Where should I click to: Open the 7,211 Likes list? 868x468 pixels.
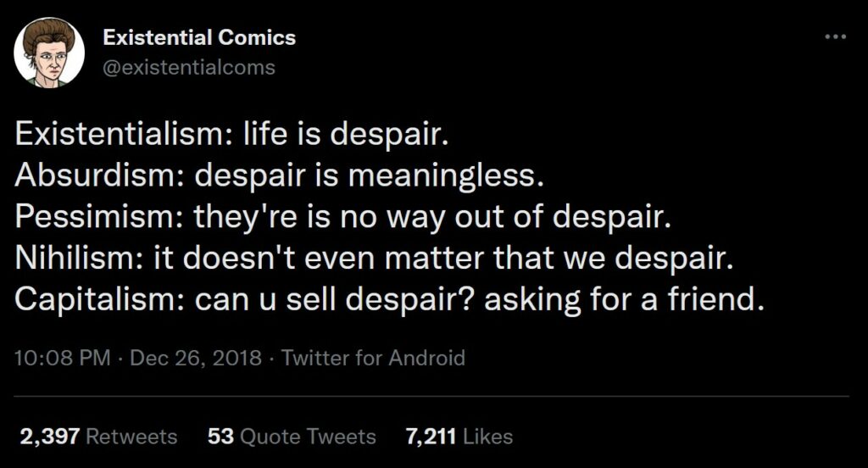click(459, 437)
